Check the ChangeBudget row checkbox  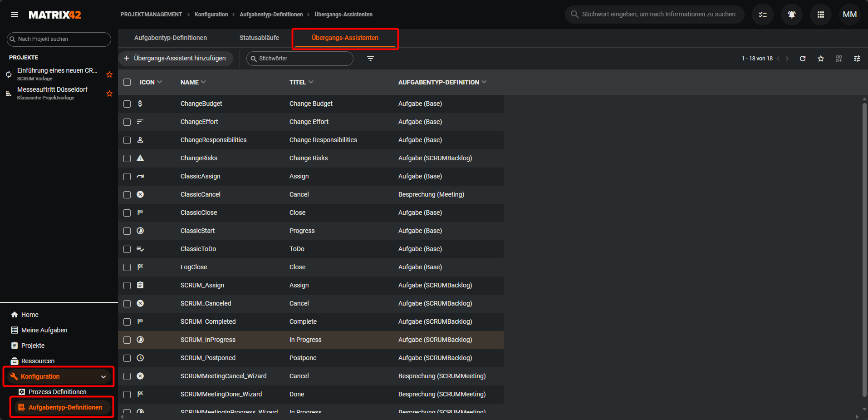pyautogui.click(x=127, y=104)
